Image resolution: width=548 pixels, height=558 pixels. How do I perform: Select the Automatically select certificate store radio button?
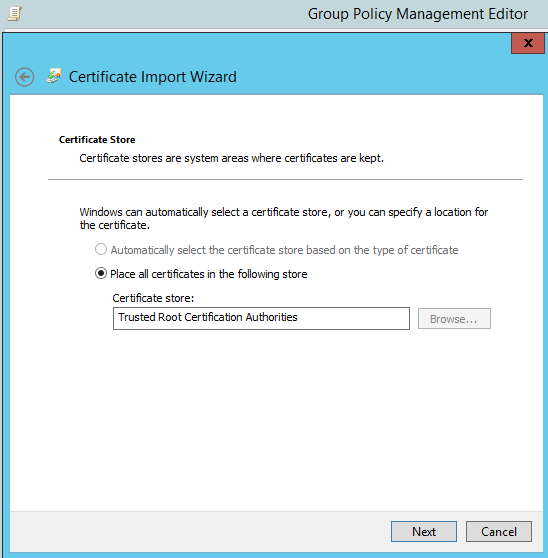101,249
